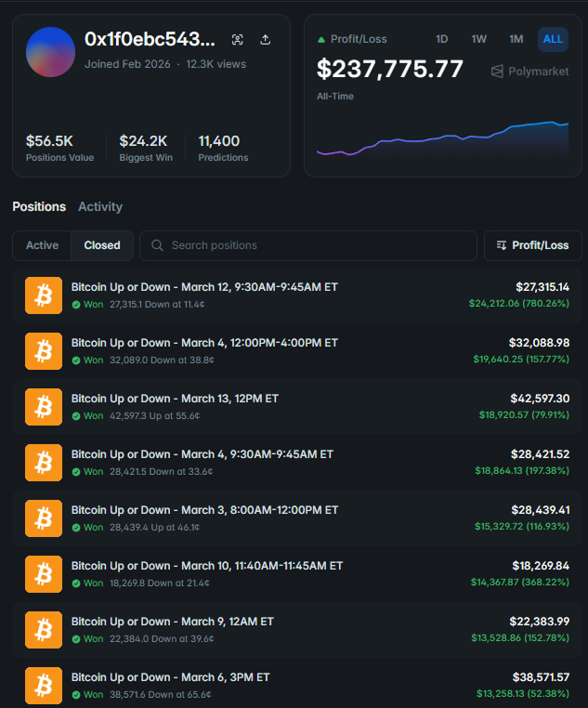This screenshot has height=708, width=588.
Task: Click the Bitcoin icon for March 9 12AM market
Action: pos(44,630)
